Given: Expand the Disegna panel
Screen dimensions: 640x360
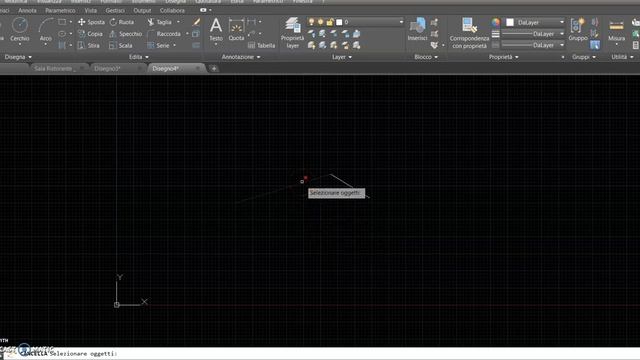Looking at the screenshot, I should pos(18,57).
